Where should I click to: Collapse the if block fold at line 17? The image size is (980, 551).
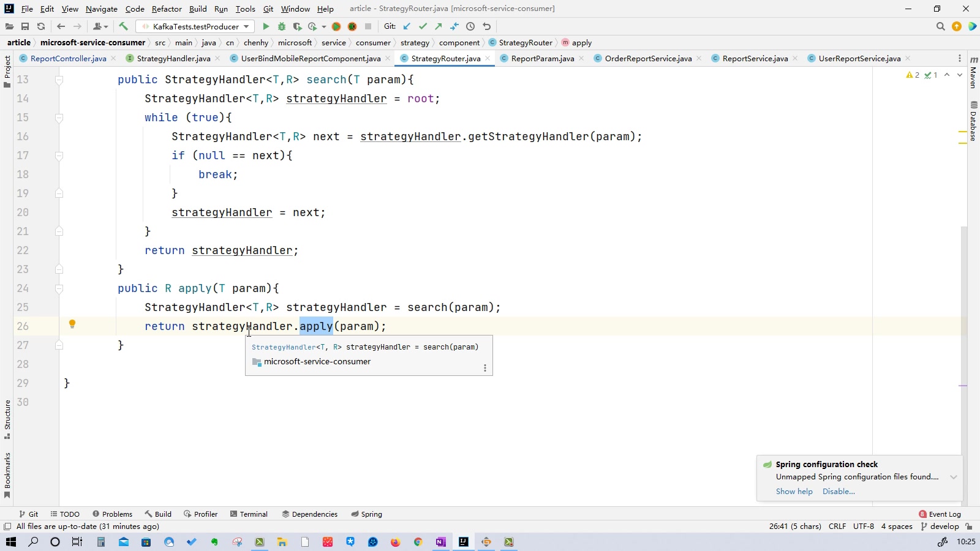pos(59,156)
